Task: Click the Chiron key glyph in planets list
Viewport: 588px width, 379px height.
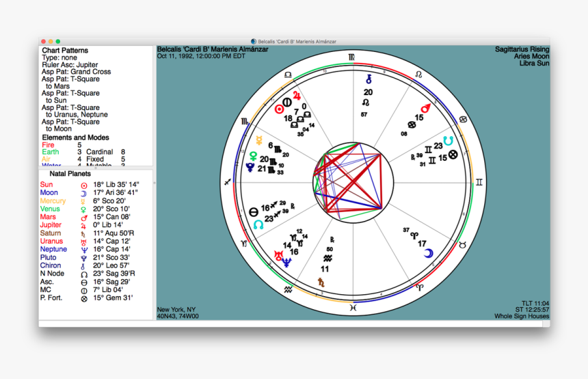Action: pos(83,266)
